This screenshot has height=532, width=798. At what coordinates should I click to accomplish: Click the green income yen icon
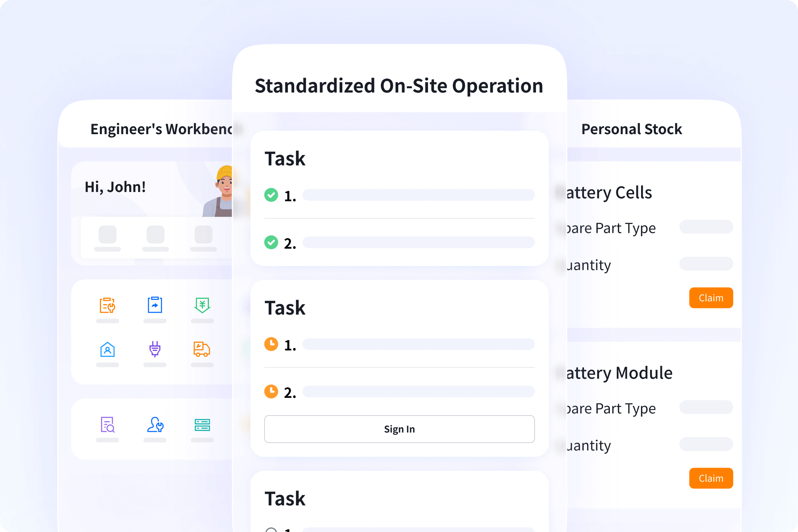202,306
